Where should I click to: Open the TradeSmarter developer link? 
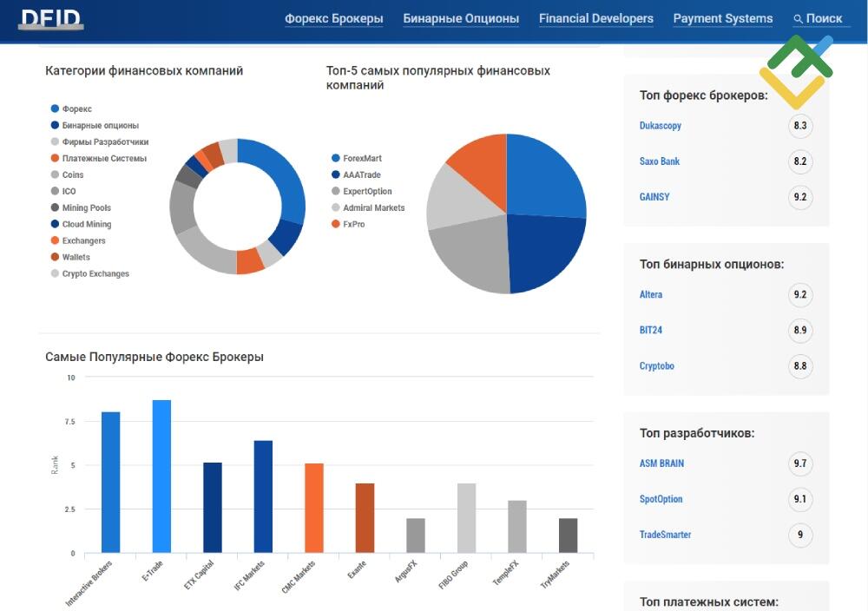(666, 535)
